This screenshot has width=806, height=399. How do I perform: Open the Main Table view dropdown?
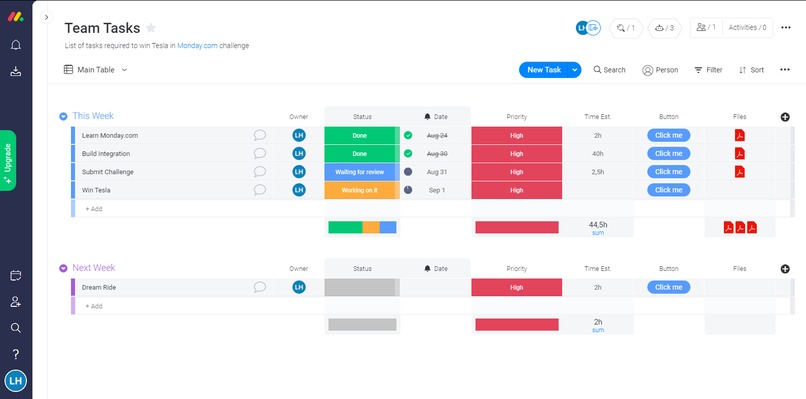point(95,69)
